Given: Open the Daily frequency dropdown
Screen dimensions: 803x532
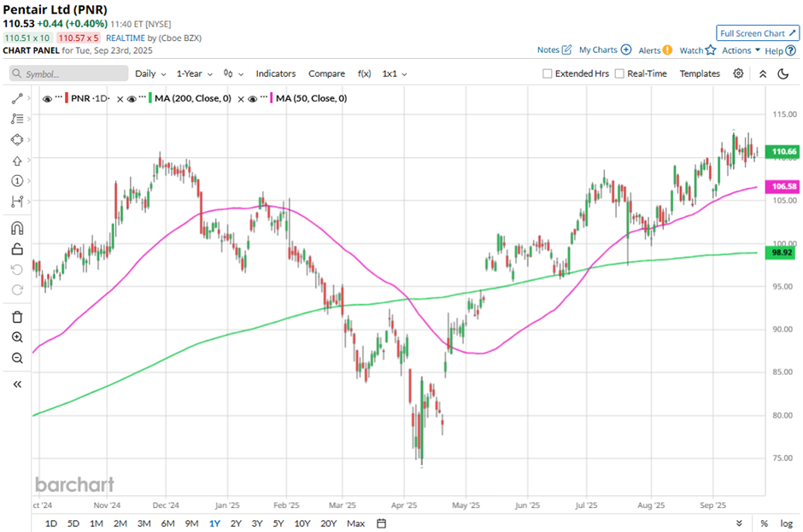Looking at the screenshot, I should [149, 74].
